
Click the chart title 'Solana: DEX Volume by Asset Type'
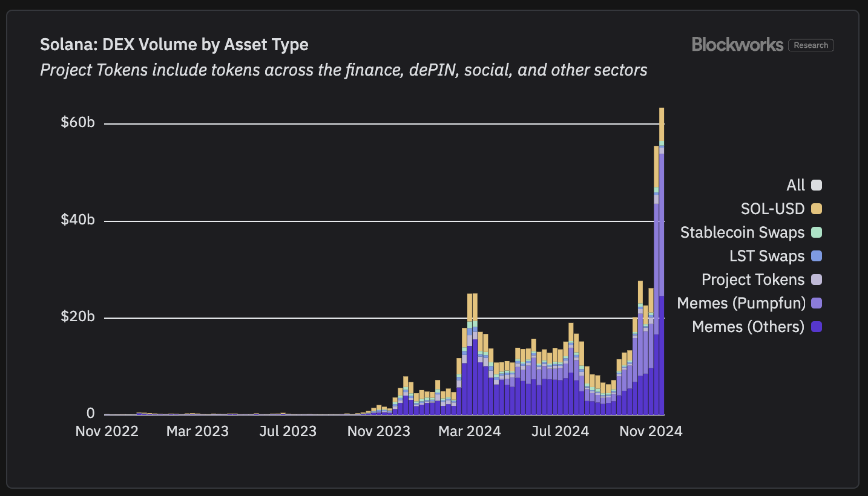click(174, 45)
